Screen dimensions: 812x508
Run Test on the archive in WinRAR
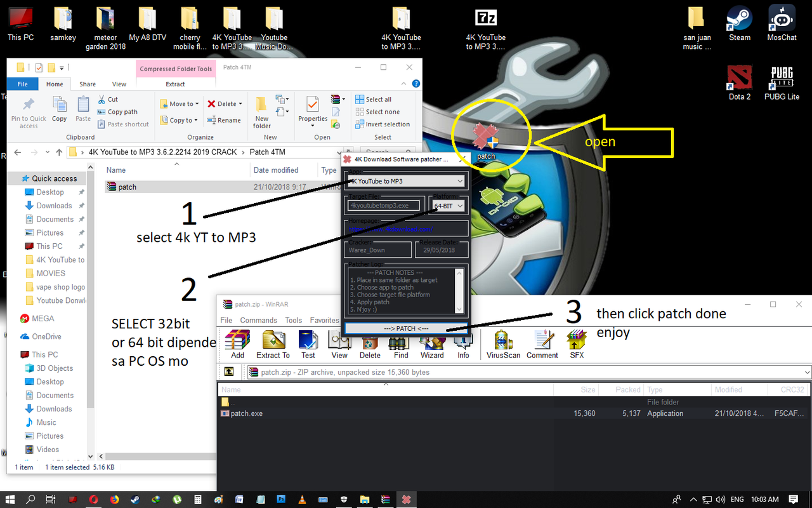[x=308, y=345]
